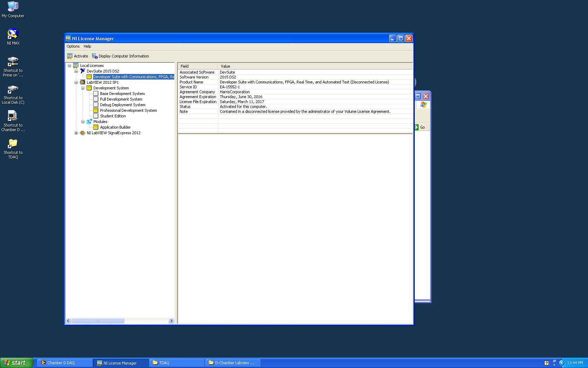Open Shortcut to Chamber D icon
Viewport: 588px width, 368px height.
point(13,121)
